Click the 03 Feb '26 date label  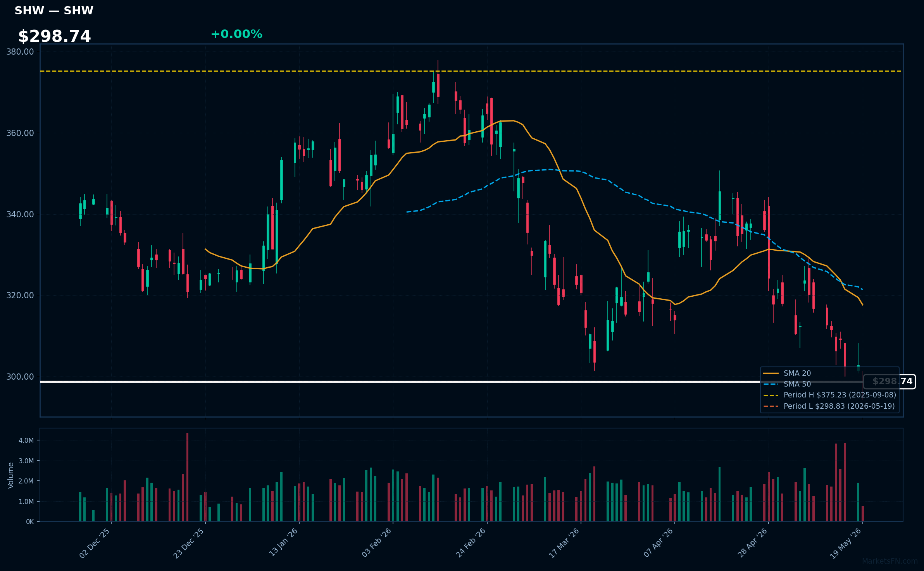[x=377, y=543]
